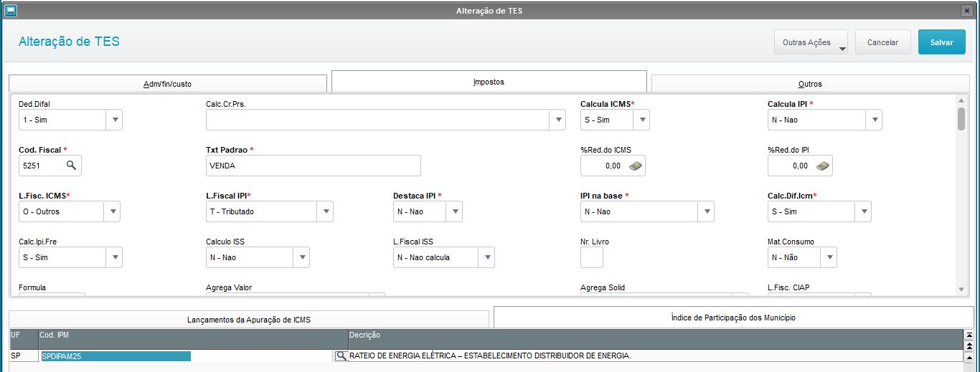This screenshot has height=372, width=980.
Task: Click the application icon in title bar
Action: coord(11,10)
